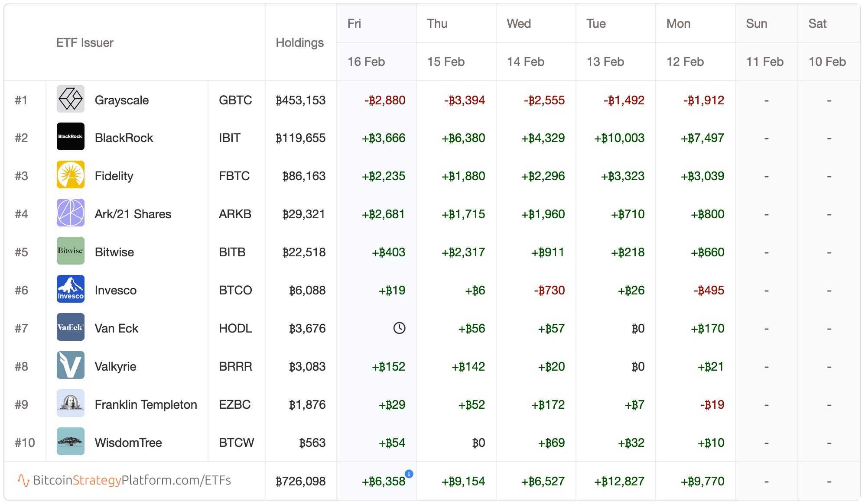This screenshot has width=865, height=504.
Task: Click the total holdings value ₿726,098
Action: click(300, 481)
